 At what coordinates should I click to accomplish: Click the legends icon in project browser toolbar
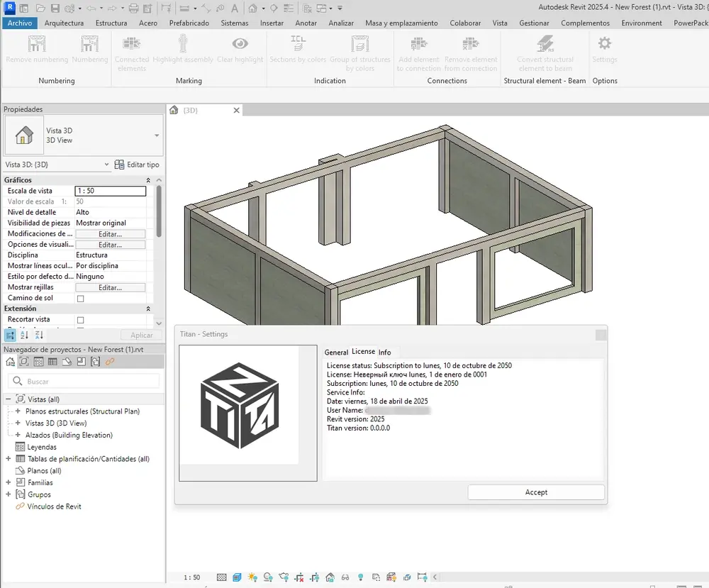click(x=38, y=362)
